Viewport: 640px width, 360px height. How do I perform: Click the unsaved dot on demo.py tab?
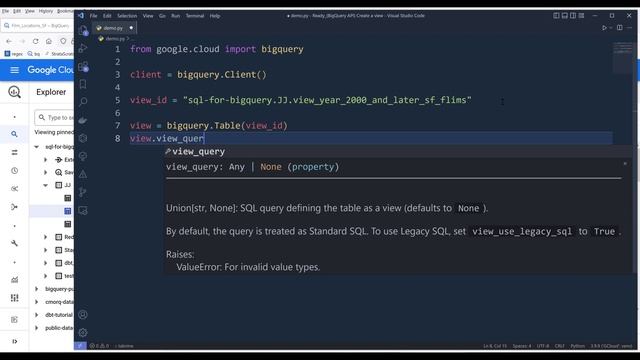[131, 28]
